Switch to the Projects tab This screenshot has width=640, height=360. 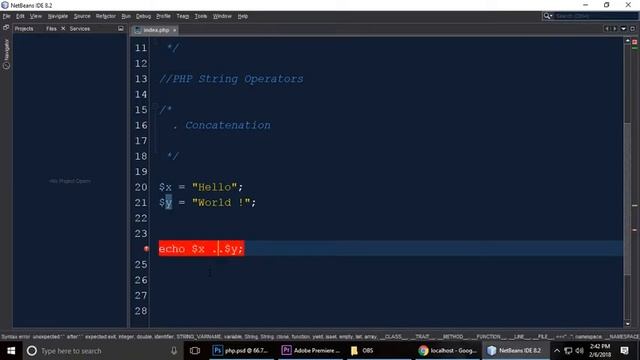[x=24, y=29]
